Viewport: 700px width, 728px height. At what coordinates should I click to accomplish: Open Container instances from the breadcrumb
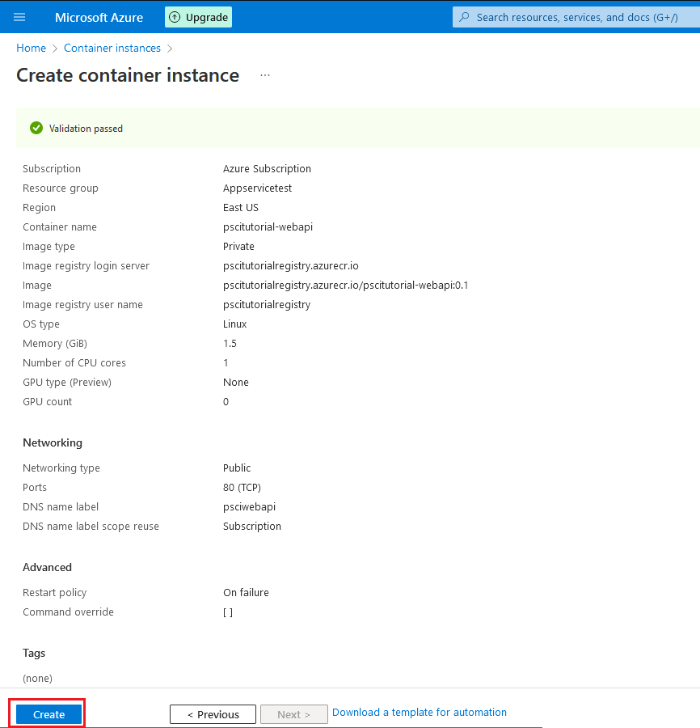point(112,48)
